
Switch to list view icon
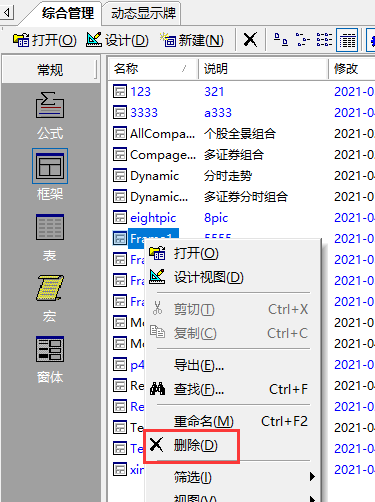[324, 40]
